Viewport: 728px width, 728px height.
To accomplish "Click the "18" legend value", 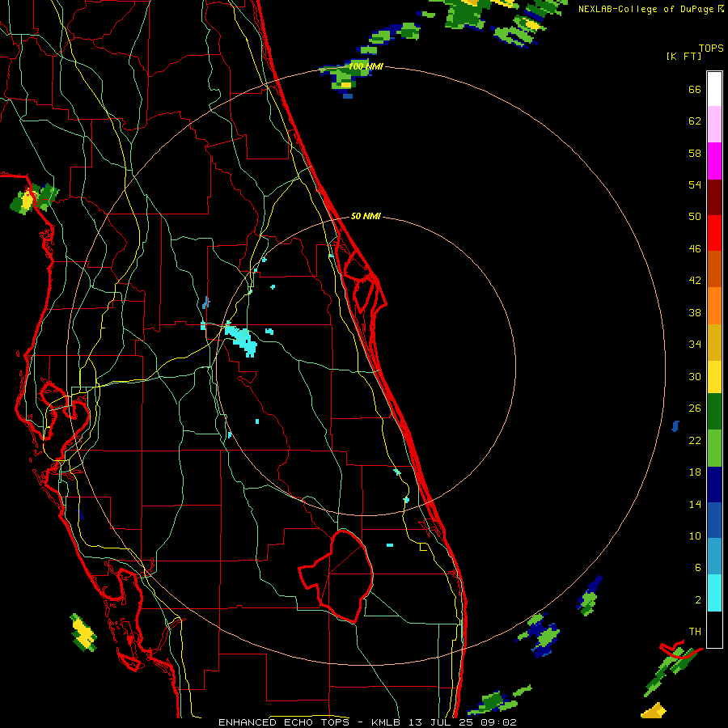I will [x=695, y=472].
